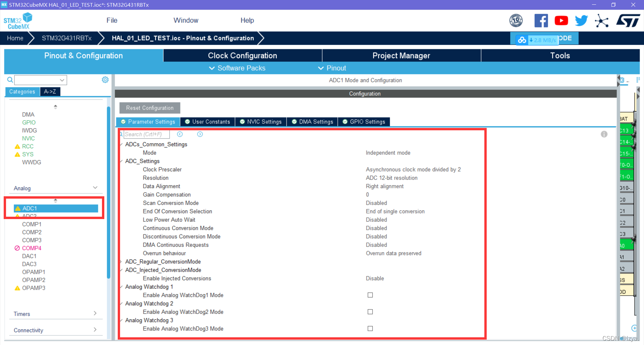Click ADC 12-bit resolution value
The image size is (644, 345).
[392, 178]
